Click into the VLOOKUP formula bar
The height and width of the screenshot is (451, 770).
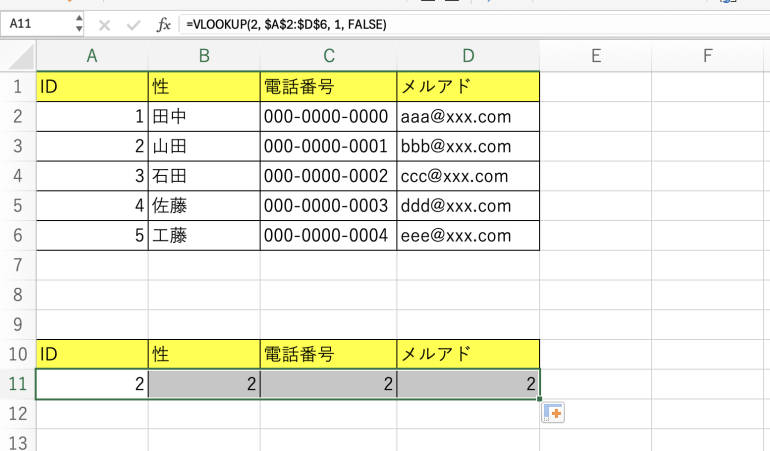(x=474, y=24)
